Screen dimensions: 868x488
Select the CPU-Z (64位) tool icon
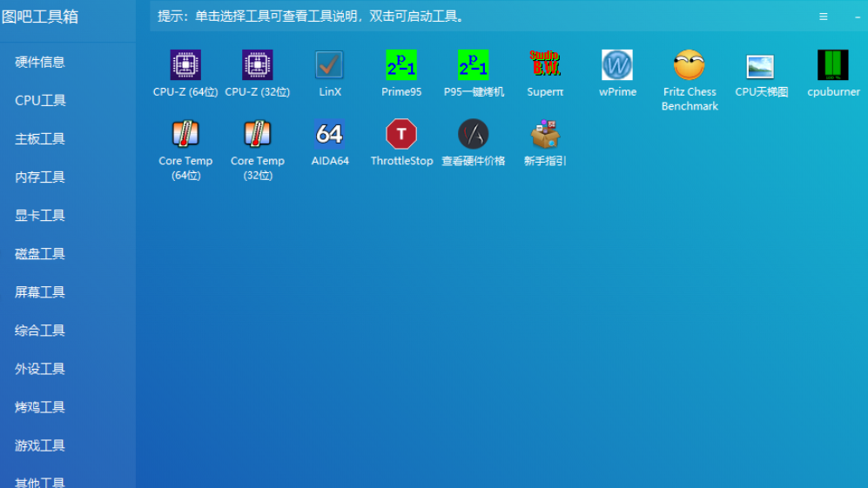pyautogui.click(x=185, y=64)
